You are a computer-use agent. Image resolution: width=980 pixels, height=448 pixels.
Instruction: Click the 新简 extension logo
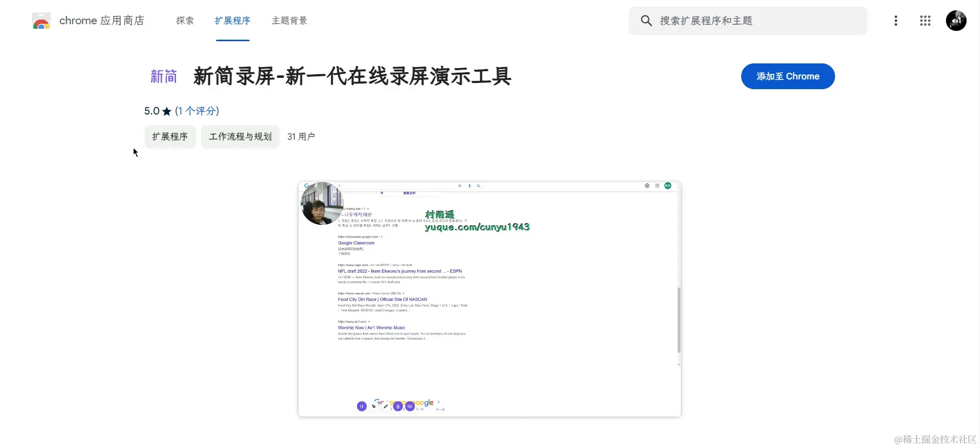164,76
